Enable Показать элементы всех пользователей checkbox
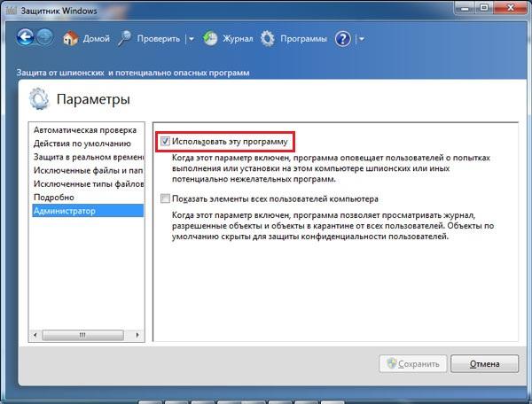Image resolution: width=532 pixels, height=404 pixels. [165, 198]
